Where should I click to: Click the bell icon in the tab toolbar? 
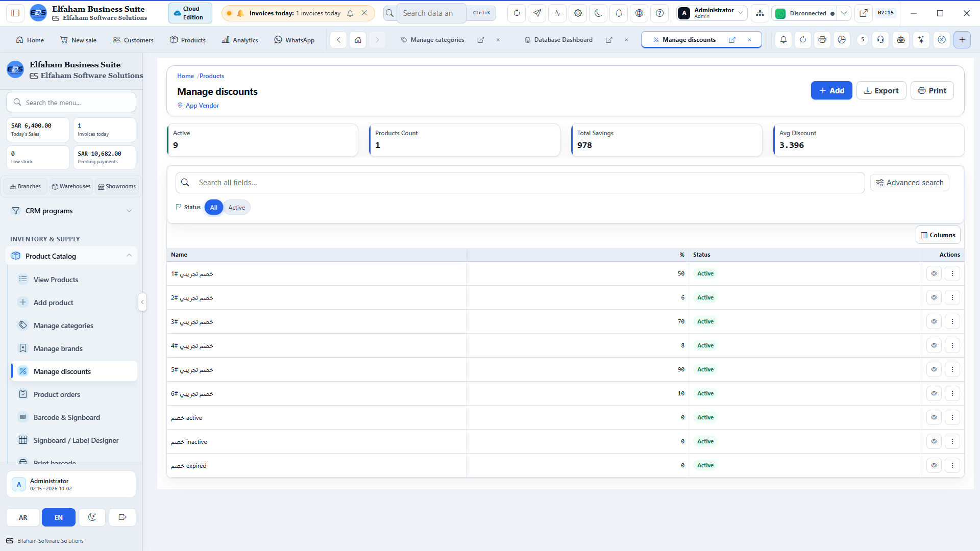[x=783, y=40]
